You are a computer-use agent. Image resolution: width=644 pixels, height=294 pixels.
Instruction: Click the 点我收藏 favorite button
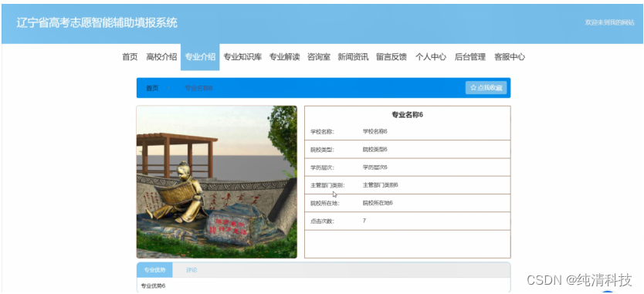[486, 87]
